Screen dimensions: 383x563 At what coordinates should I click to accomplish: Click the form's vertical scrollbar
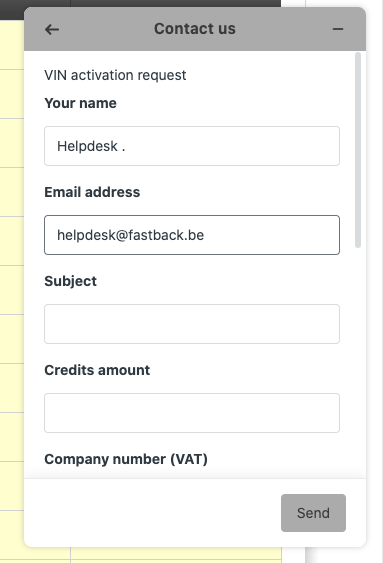click(x=358, y=150)
